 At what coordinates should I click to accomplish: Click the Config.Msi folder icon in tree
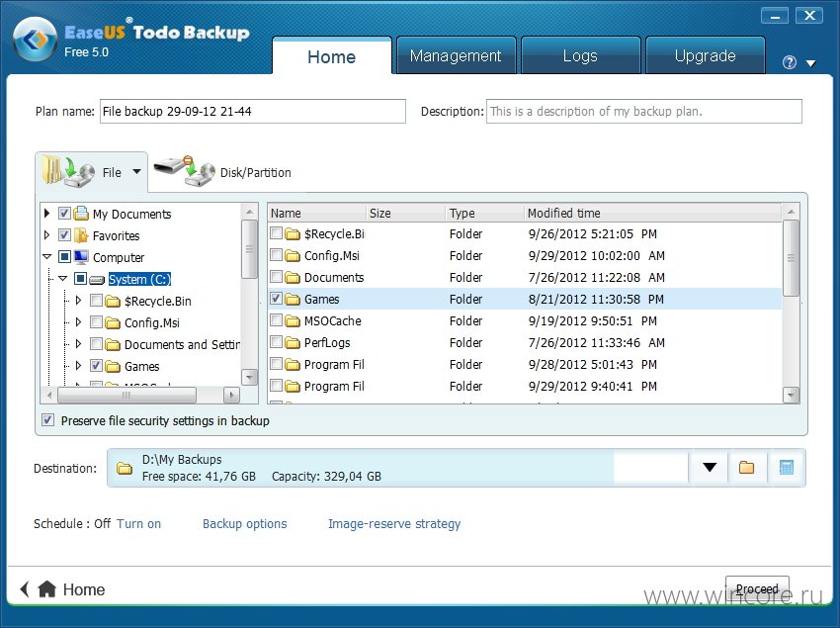(x=113, y=322)
